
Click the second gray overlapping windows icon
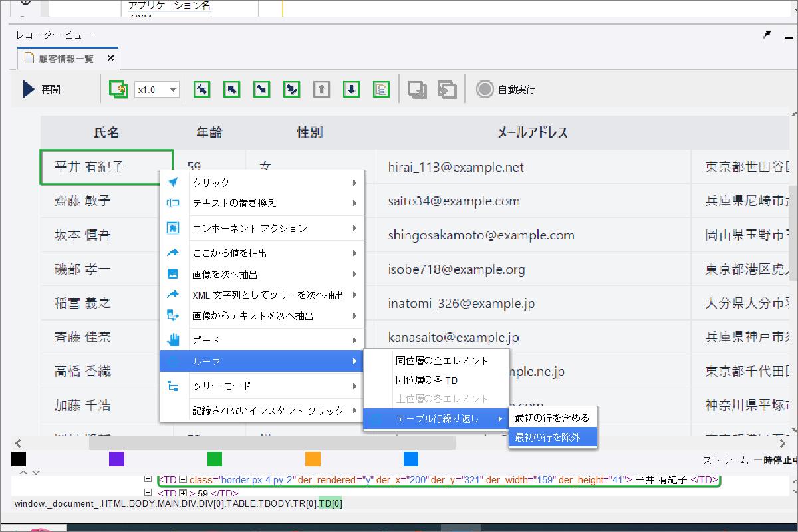click(x=447, y=90)
